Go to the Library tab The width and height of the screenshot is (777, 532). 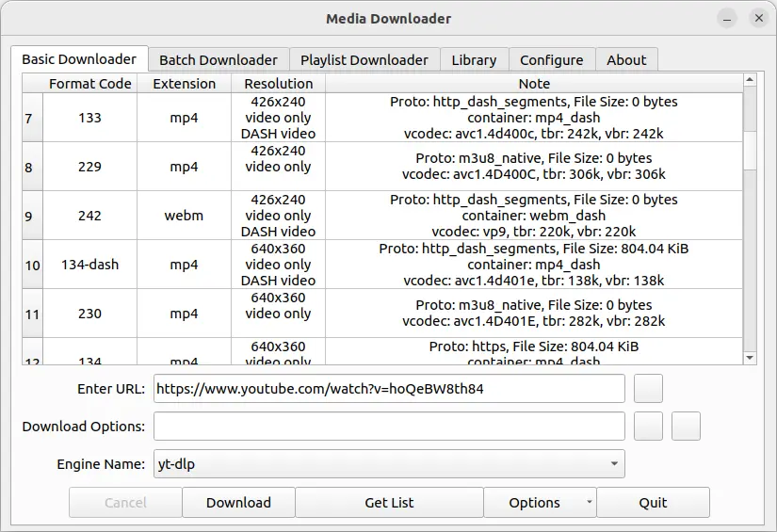click(474, 59)
